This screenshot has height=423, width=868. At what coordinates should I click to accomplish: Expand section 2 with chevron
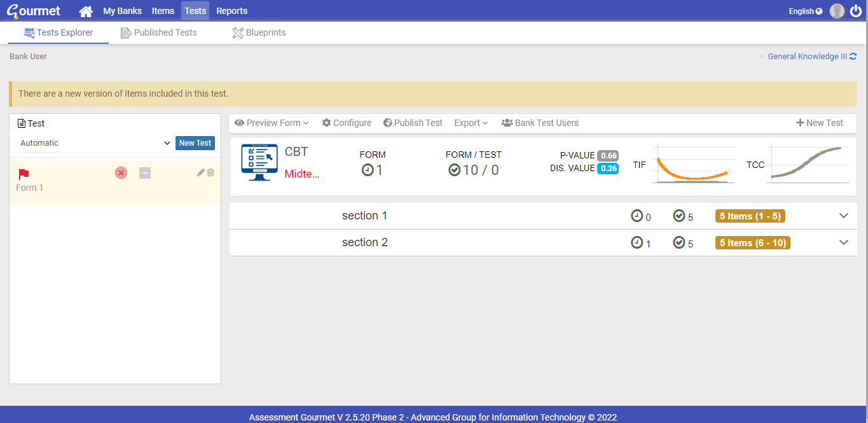coord(844,242)
